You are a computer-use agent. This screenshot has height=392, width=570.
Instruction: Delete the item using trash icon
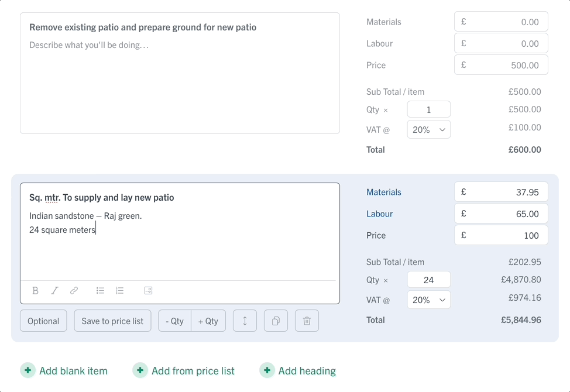(307, 321)
